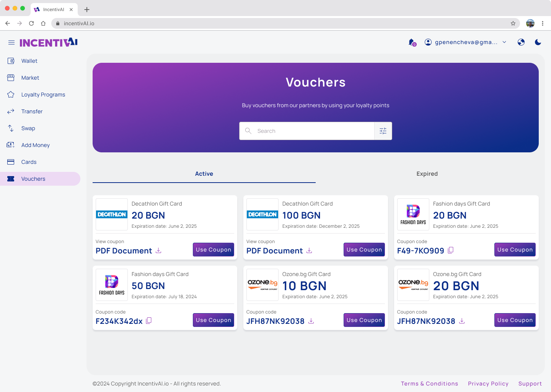Open the Privacy Policy link
The image size is (551, 392).
pos(488,384)
